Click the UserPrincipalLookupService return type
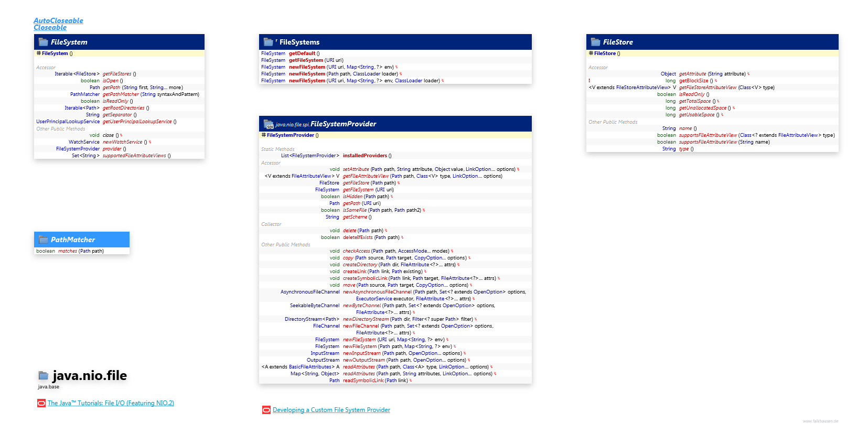868x445 pixels. 68,122
